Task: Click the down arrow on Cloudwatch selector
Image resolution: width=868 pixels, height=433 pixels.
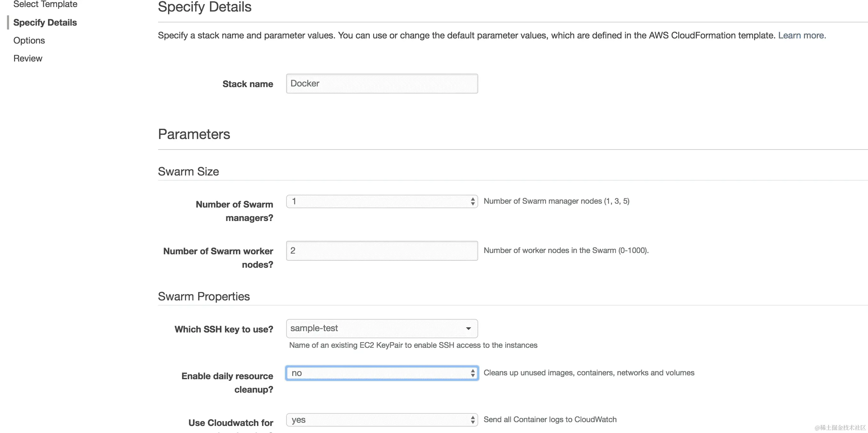Action: (x=472, y=422)
